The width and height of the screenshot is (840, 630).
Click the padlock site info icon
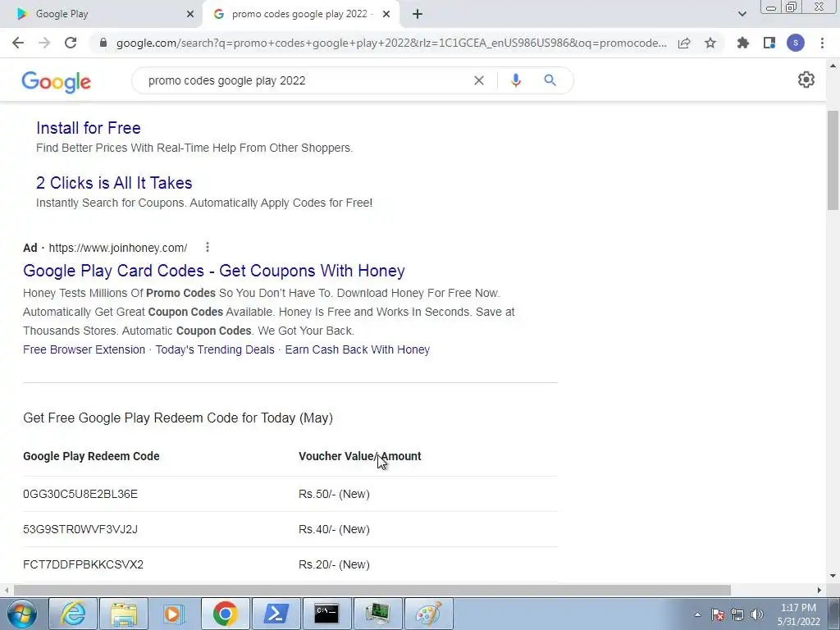click(103, 43)
